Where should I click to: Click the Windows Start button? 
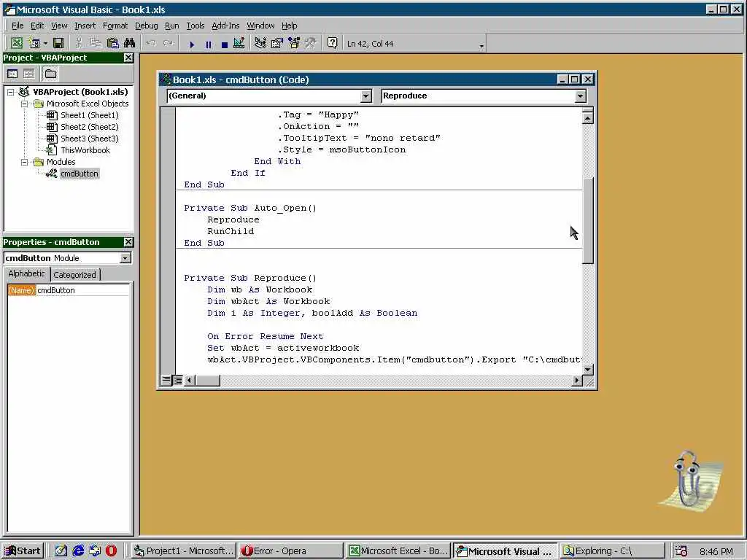pyautogui.click(x=23, y=551)
